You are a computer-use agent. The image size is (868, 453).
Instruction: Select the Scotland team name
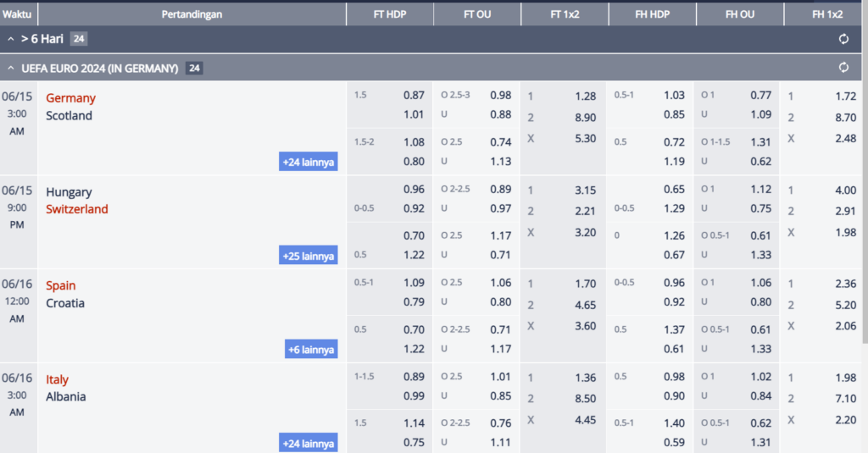click(69, 116)
